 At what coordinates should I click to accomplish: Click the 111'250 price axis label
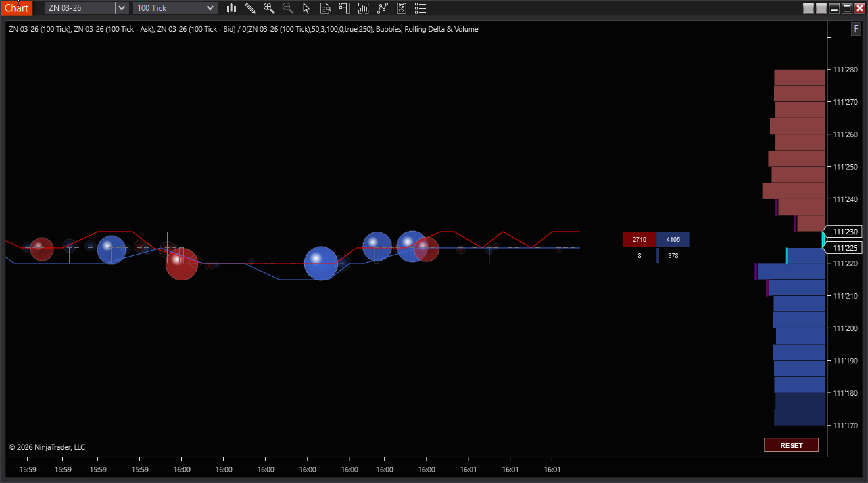pos(845,167)
